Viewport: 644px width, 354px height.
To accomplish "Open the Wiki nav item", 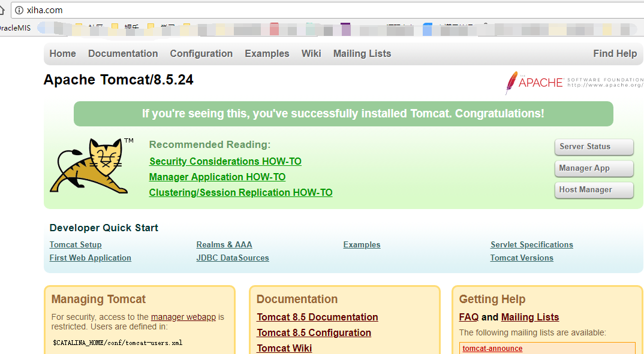I will (x=311, y=54).
